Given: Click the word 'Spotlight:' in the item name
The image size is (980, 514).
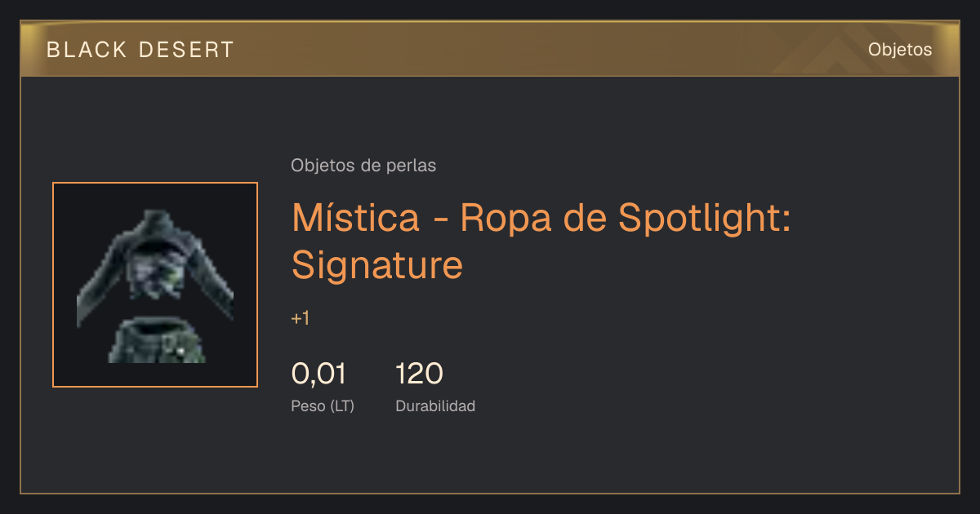Looking at the screenshot, I should 705,217.
